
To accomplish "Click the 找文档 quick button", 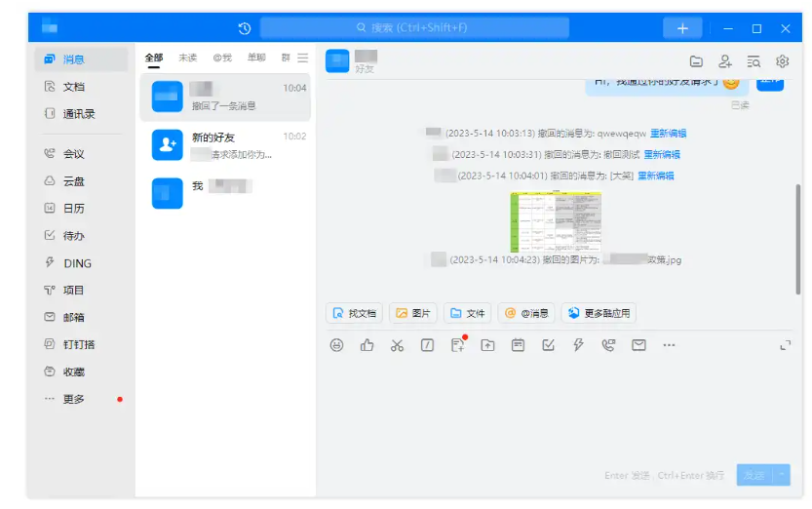I will (x=354, y=313).
